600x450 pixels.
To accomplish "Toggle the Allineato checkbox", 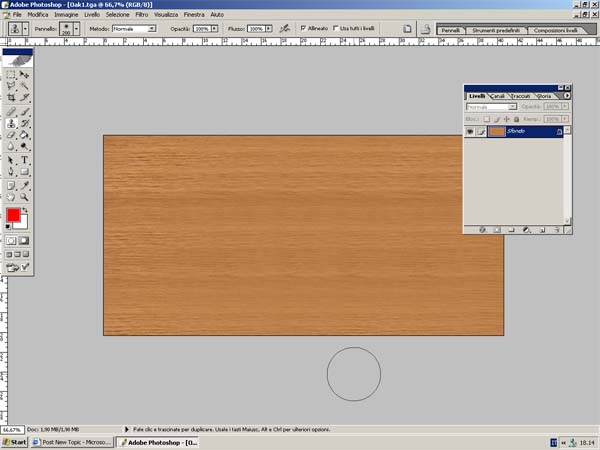I will (x=302, y=29).
